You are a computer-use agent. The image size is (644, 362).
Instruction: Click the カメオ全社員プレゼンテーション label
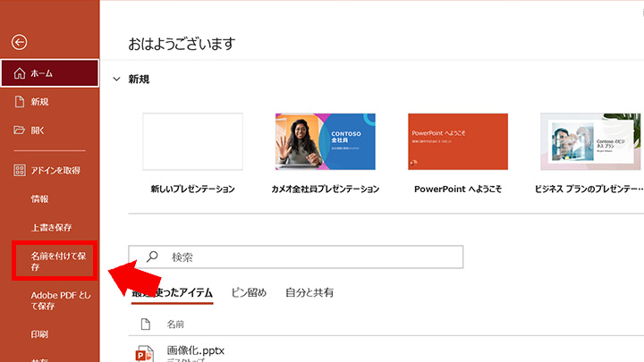(x=326, y=189)
